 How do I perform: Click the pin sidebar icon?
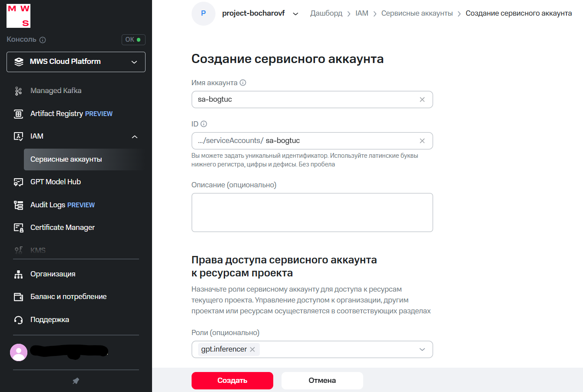pos(76,381)
